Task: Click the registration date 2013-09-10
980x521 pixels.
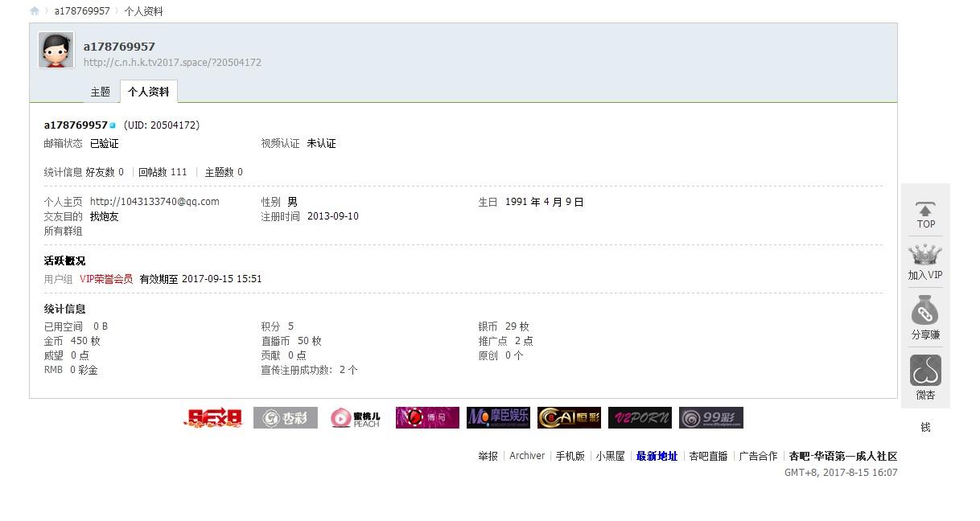Action: [x=333, y=216]
